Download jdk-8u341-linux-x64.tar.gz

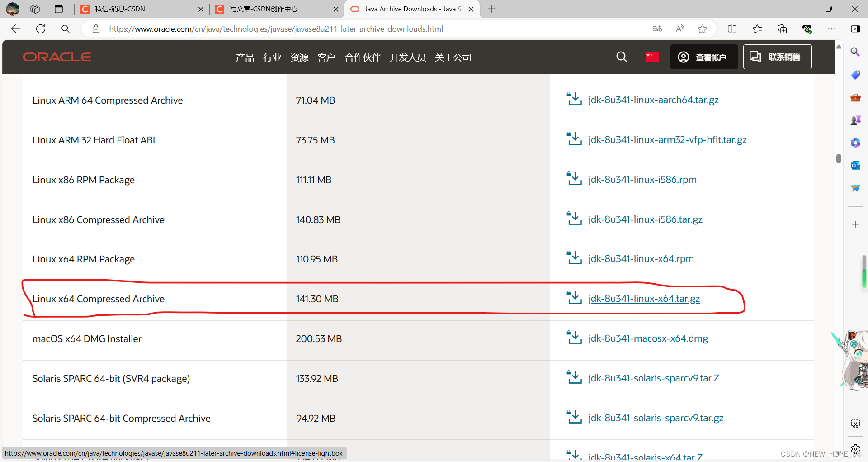tap(643, 299)
